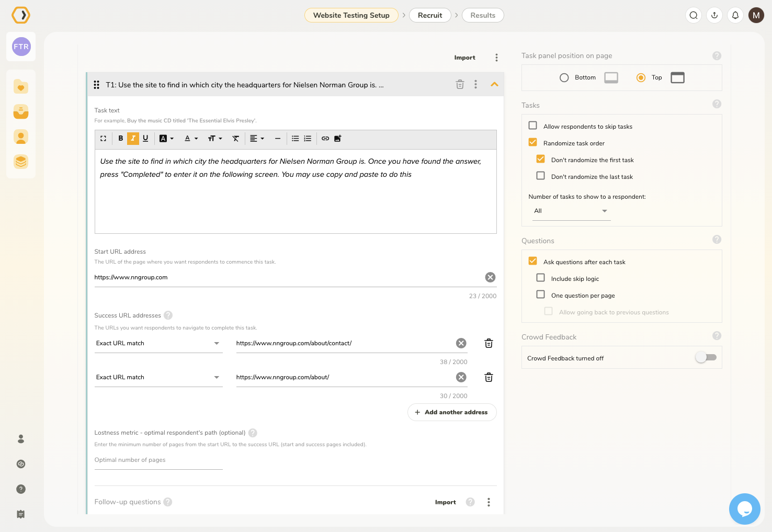Open the three-dot menu next to the top Import
772x532 pixels.
coord(496,58)
